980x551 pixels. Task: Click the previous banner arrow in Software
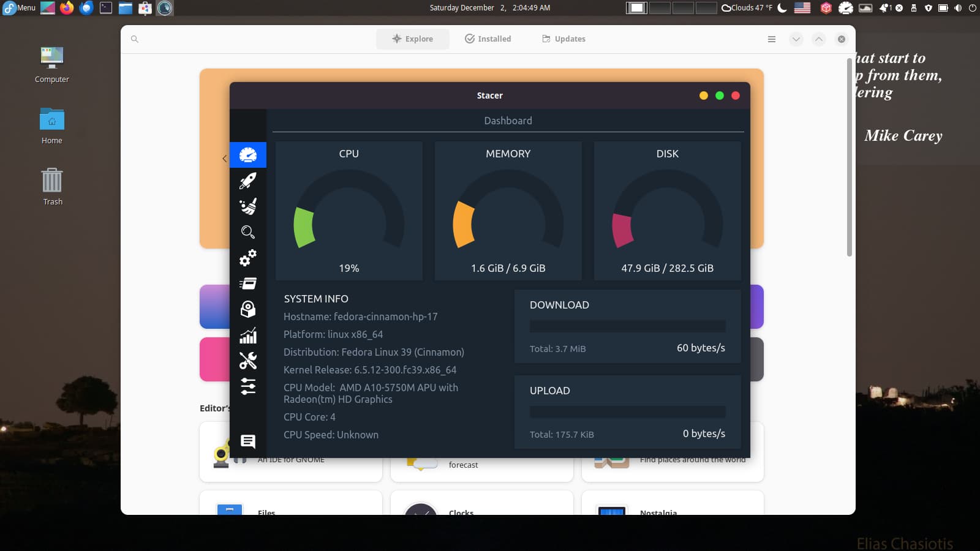224,159
